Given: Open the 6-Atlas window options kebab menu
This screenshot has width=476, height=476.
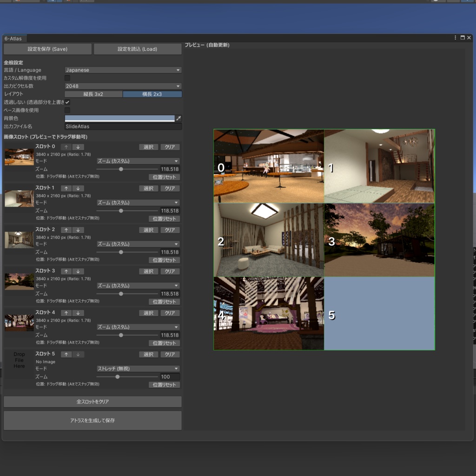Looking at the screenshot, I should [455, 38].
